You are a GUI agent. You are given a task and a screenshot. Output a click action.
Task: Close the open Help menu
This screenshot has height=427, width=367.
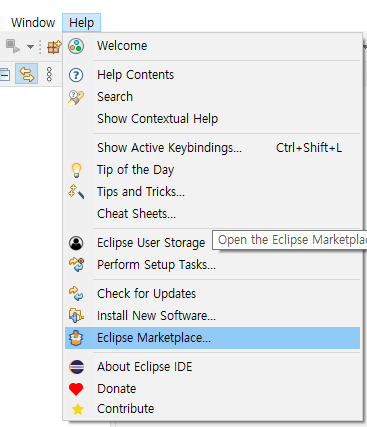pyautogui.click(x=81, y=23)
